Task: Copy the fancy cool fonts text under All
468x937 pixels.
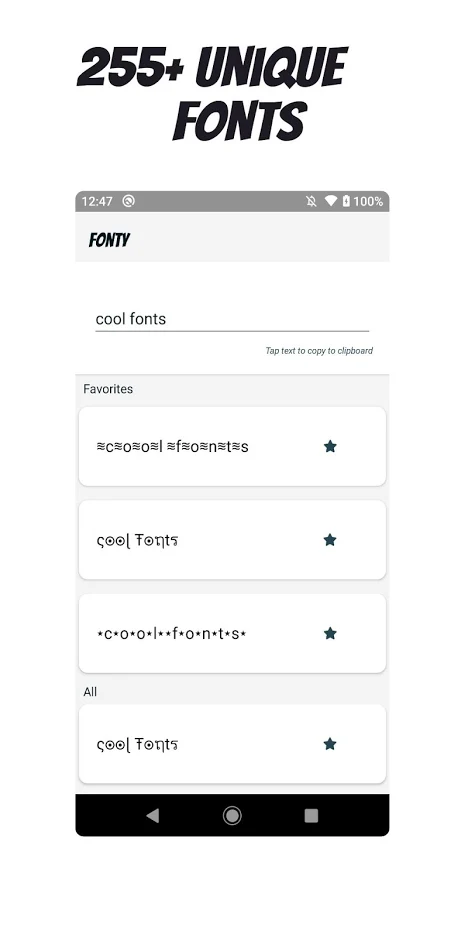Action: 137,745
